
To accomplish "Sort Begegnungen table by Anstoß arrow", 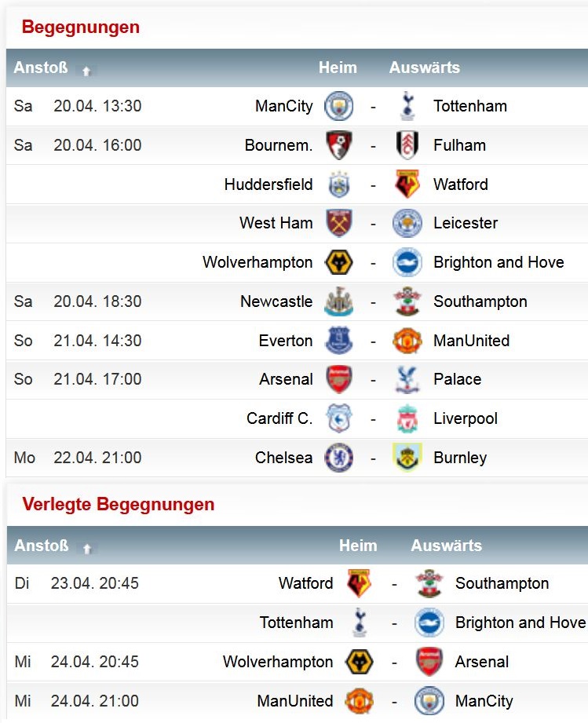I will point(86,71).
